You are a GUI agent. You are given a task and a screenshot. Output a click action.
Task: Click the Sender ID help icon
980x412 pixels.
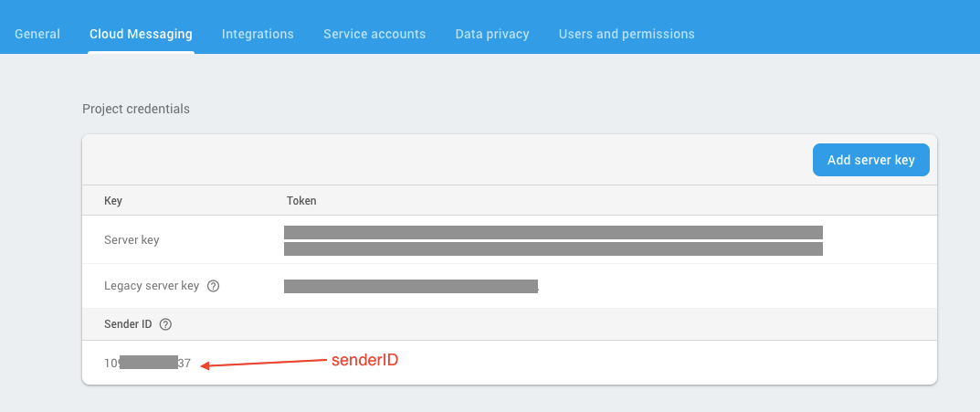(165, 324)
